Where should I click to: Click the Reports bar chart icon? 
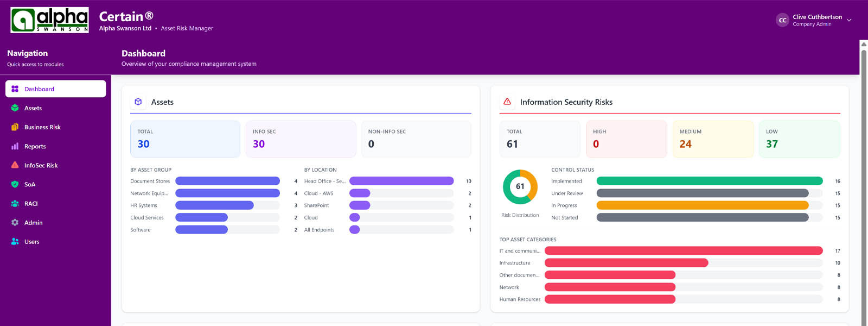(x=15, y=146)
